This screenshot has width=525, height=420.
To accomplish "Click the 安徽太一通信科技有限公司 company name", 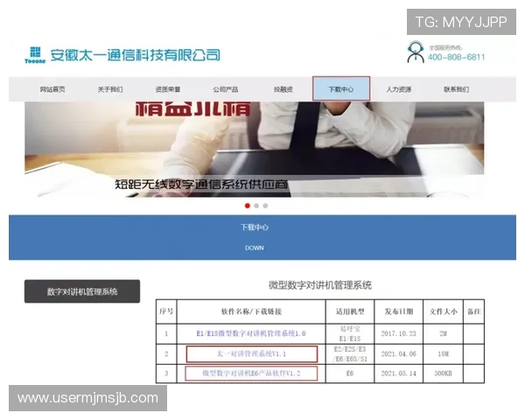I will coord(136,55).
